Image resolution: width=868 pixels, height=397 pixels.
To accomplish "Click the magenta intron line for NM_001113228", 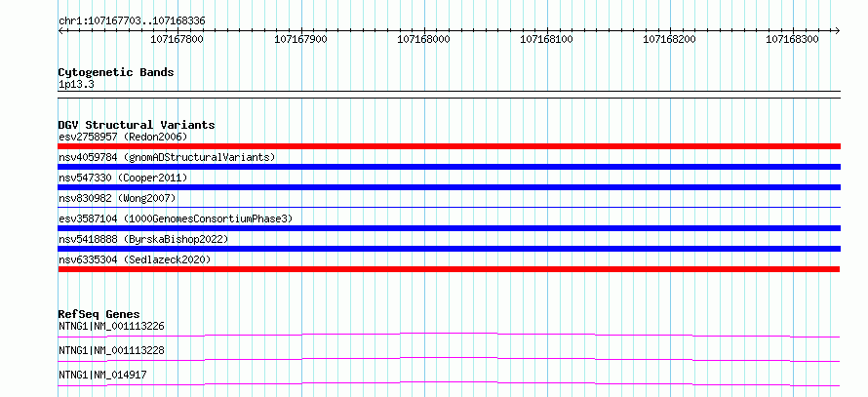I will click(x=449, y=359).
